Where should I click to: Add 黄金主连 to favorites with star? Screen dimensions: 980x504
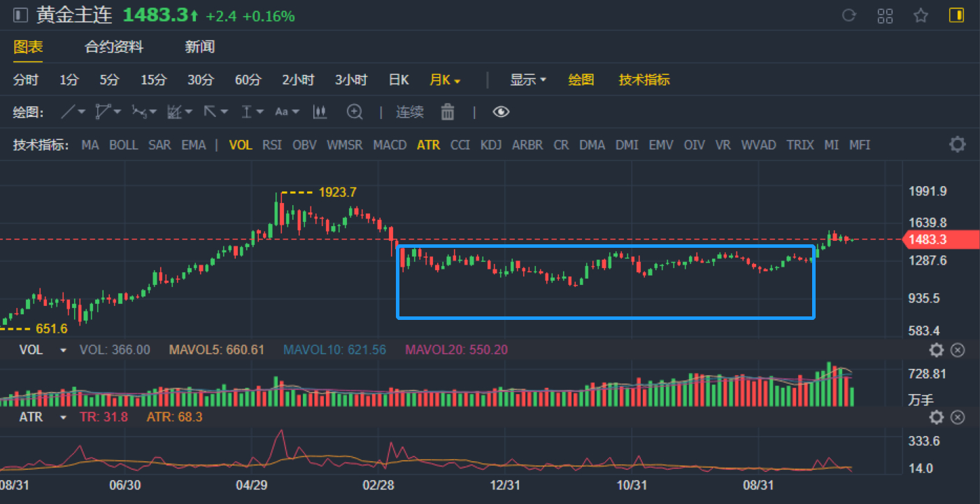click(921, 15)
